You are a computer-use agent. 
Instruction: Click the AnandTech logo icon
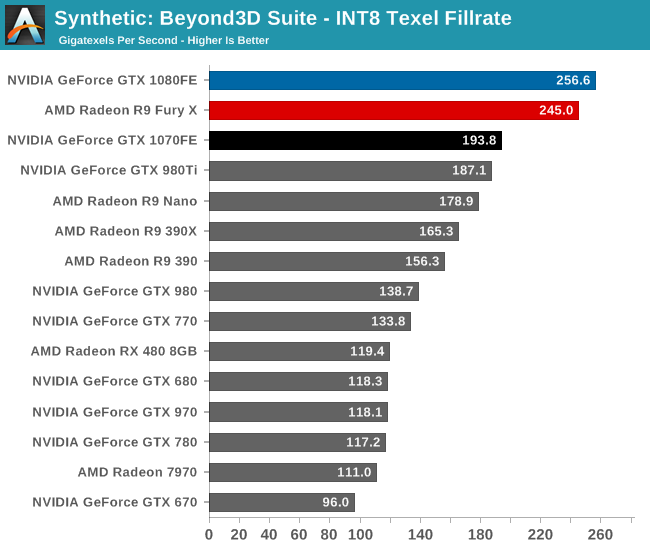[25, 25]
